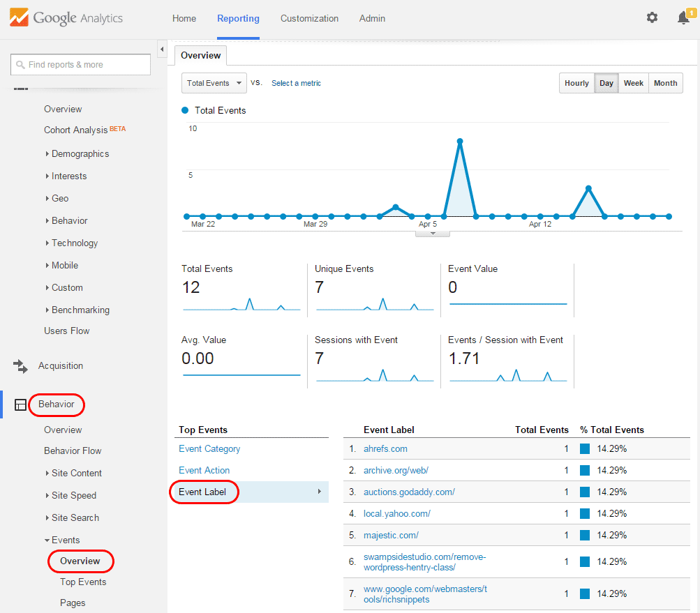This screenshot has width=700, height=613.
Task: Open Events Overview in sidebar
Action: 80,561
